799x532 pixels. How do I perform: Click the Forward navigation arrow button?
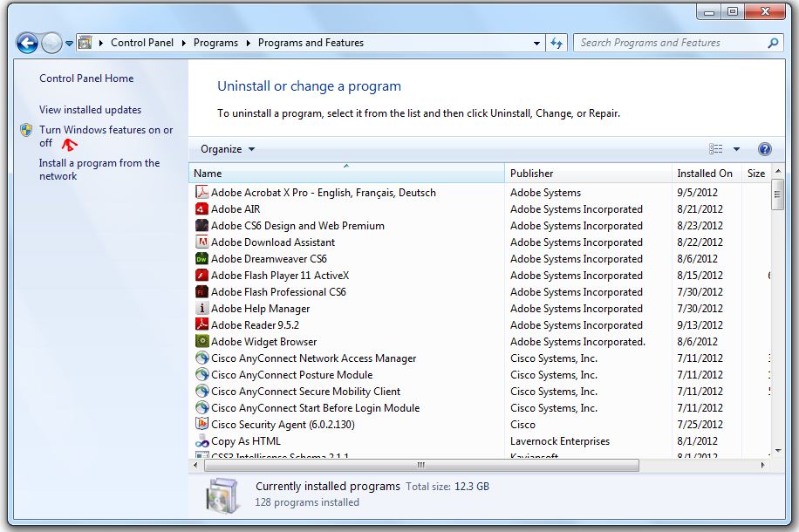pyautogui.click(x=51, y=43)
